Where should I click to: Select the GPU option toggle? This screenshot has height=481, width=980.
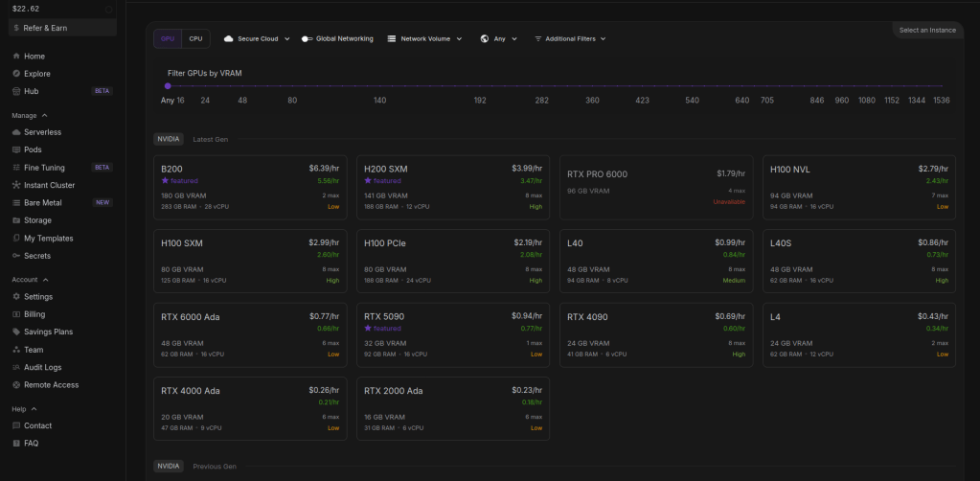pos(168,39)
